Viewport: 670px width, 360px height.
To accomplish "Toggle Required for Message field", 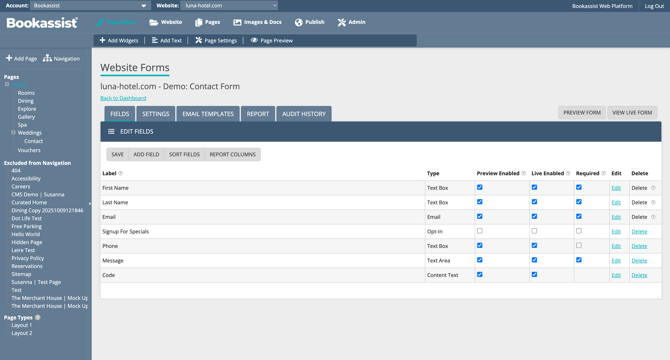I will tap(579, 260).
